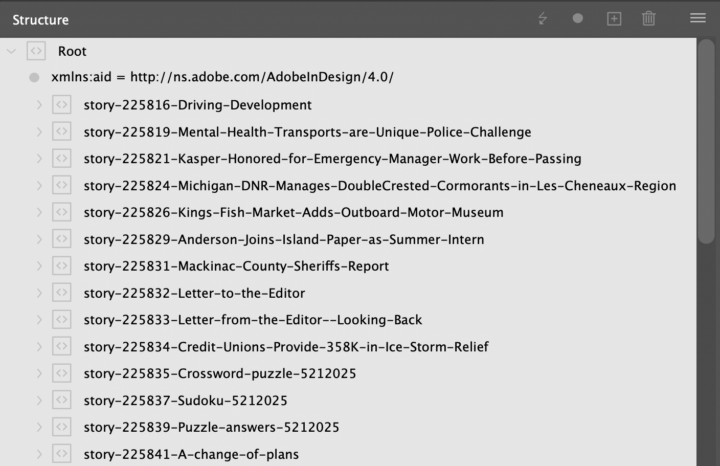Image resolution: width=720 pixels, height=466 pixels.
Task: Select story-225832-Letter-to-the-Editor text
Action: (194, 293)
